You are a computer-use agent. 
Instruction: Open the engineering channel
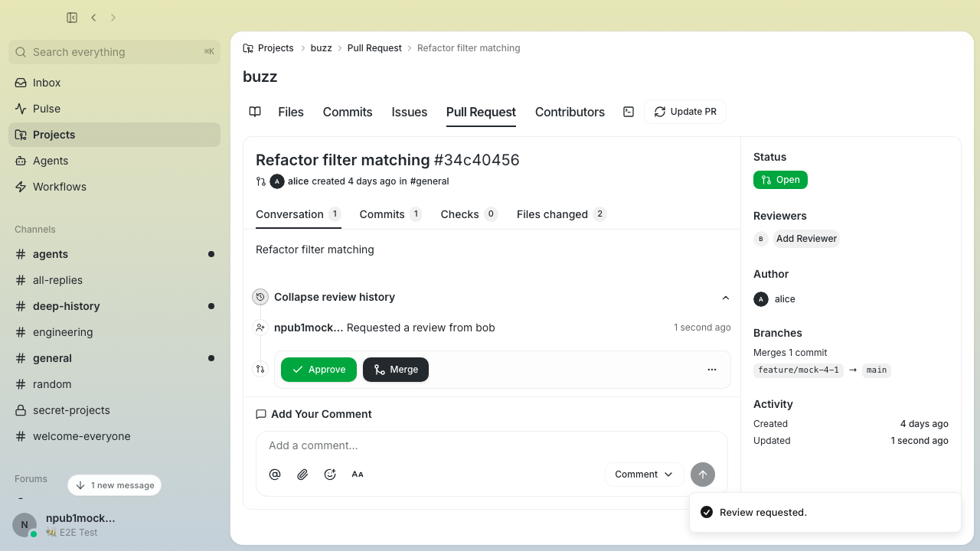[115, 332]
